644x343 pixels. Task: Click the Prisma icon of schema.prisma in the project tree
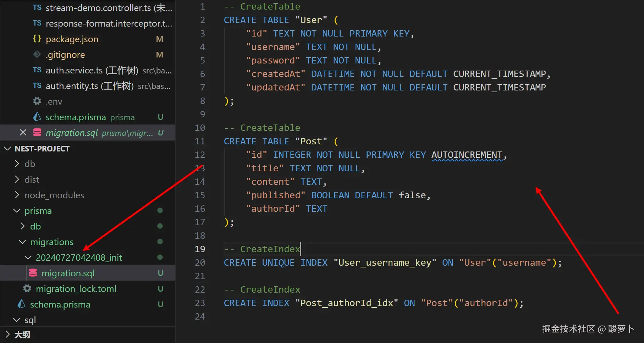point(22,304)
